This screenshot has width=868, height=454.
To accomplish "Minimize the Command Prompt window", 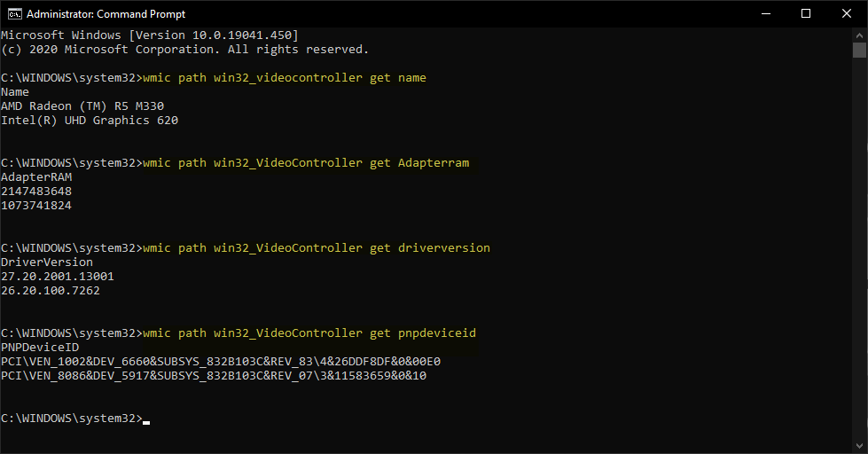I will [766, 14].
